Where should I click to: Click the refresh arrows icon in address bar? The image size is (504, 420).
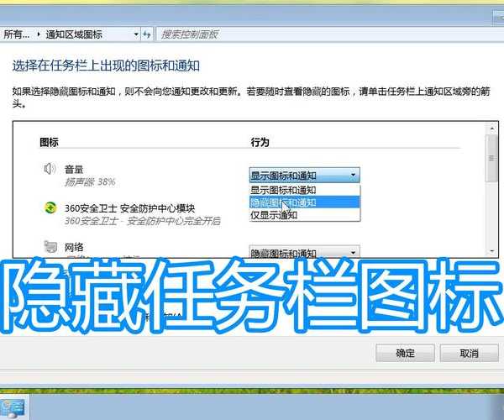[x=147, y=34]
